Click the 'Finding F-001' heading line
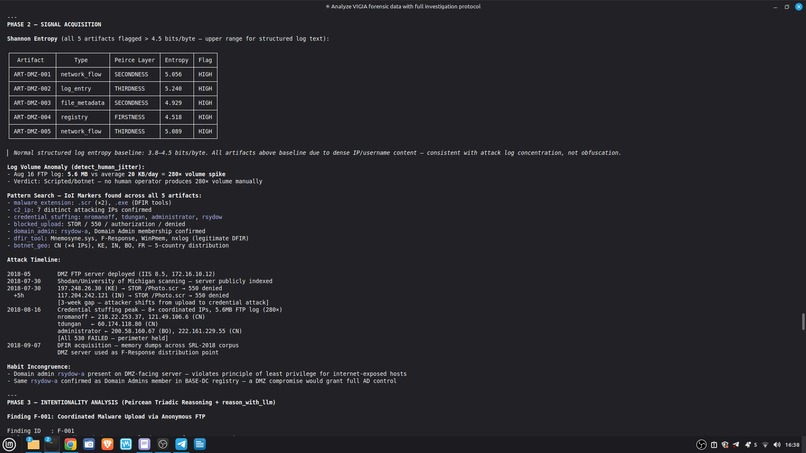 coord(106,416)
